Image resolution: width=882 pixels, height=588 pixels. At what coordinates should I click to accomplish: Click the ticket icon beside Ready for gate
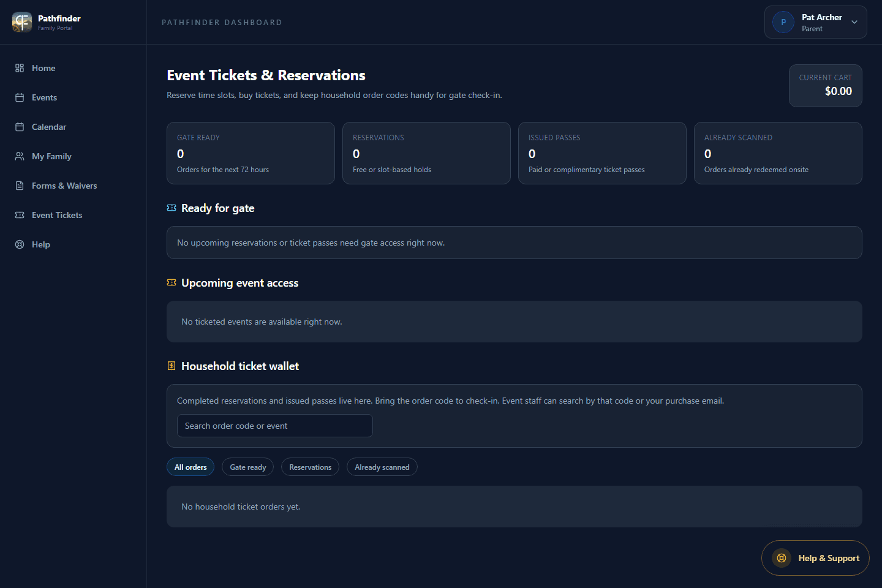click(x=171, y=208)
